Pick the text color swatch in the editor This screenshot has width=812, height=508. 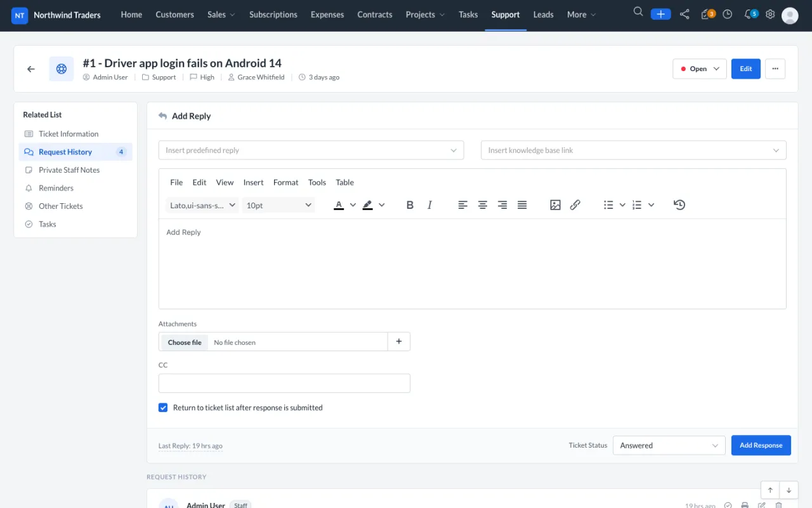[339, 205]
